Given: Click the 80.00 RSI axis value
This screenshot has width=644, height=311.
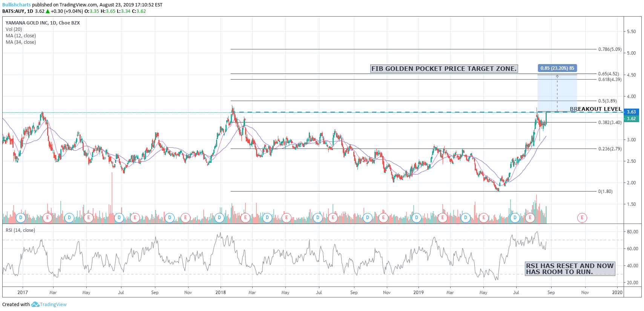Looking at the screenshot, I should point(632,232).
